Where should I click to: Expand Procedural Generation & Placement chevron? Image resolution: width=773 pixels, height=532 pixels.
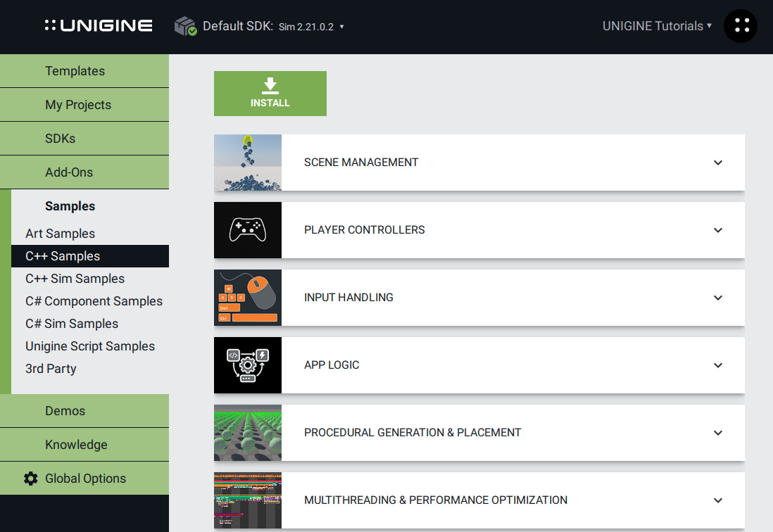(x=718, y=433)
